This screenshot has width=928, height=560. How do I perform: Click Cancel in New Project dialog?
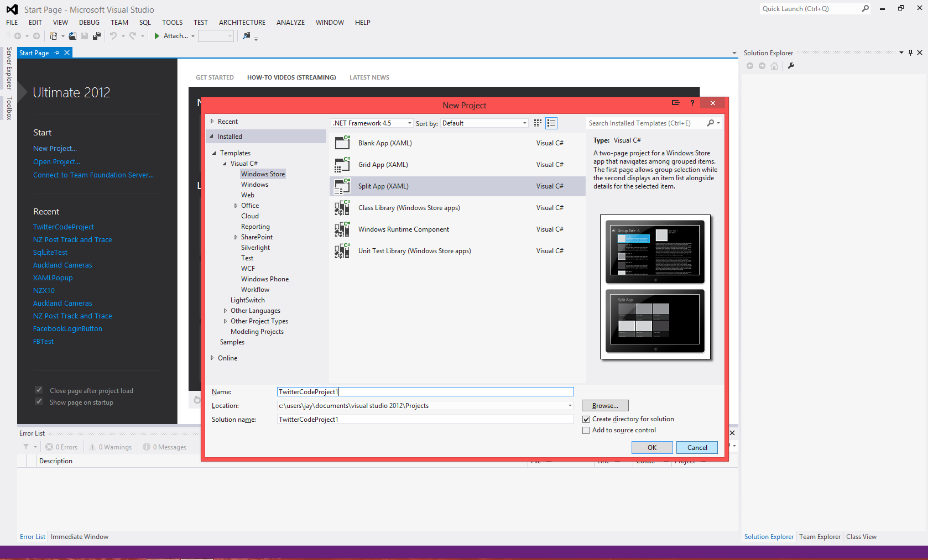pos(697,448)
